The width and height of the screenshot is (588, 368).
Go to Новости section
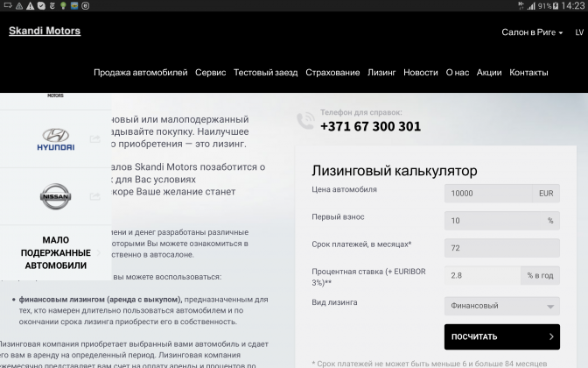pyautogui.click(x=421, y=73)
